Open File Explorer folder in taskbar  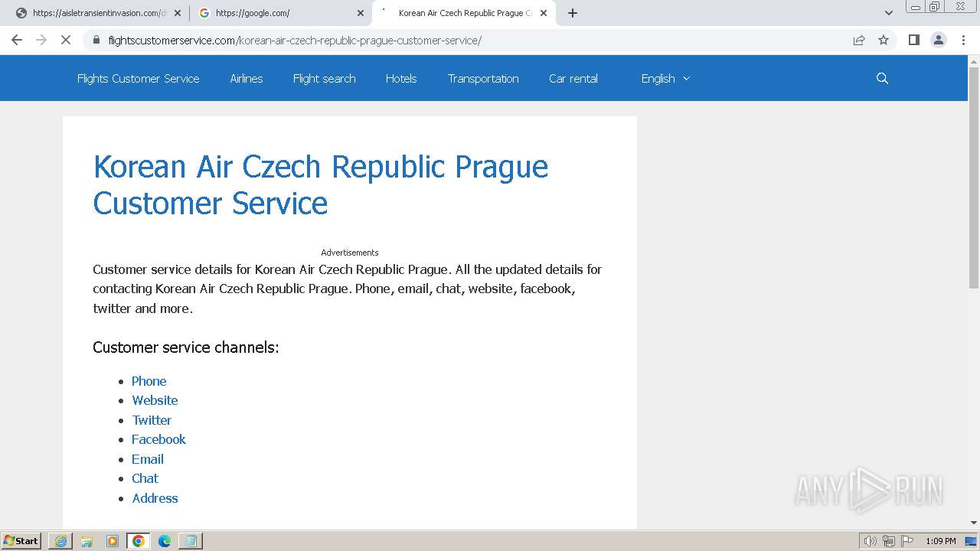(87, 541)
